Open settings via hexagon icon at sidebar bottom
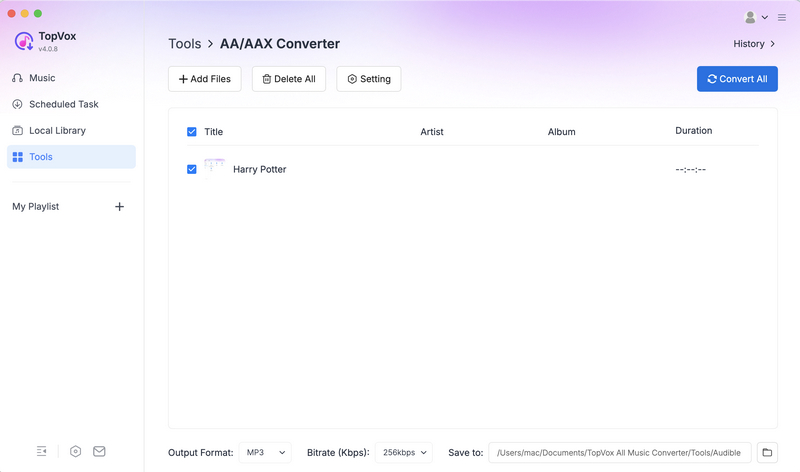 76,451
